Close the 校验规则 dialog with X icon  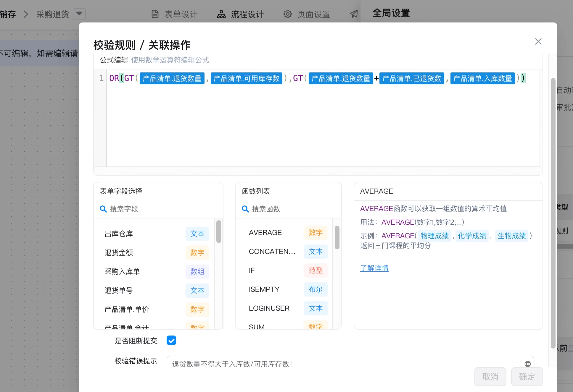click(x=538, y=41)
